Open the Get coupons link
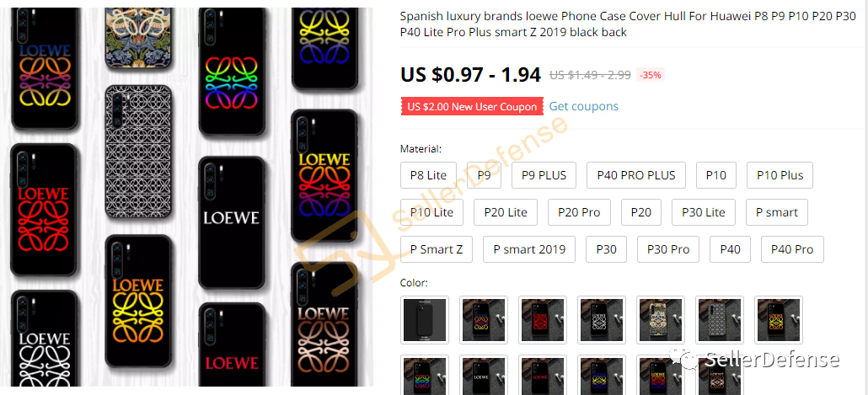868x395 pixels. click(x=583, y=106)
